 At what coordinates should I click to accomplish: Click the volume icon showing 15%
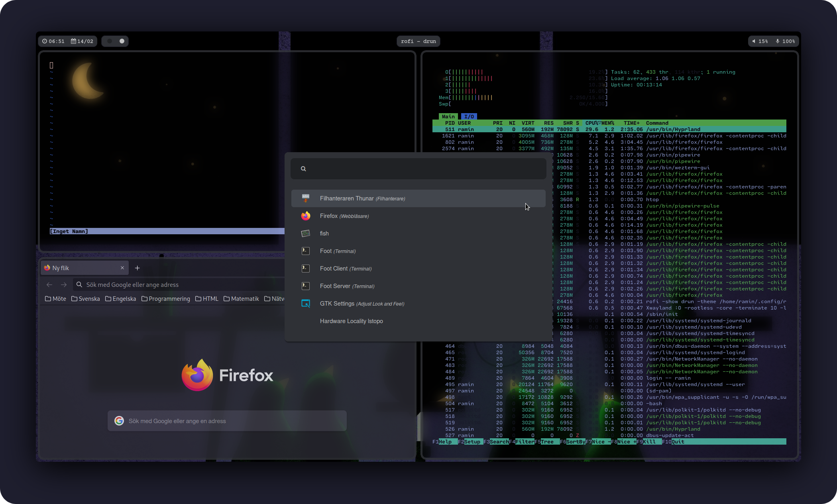[x=753, y=41]
